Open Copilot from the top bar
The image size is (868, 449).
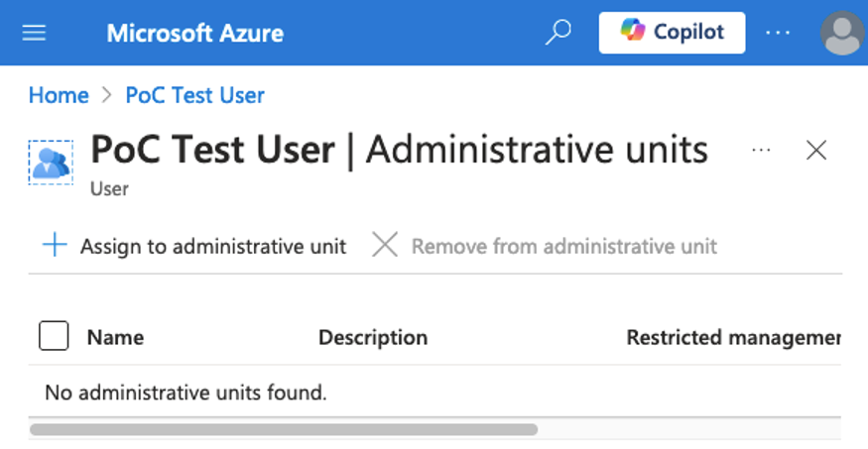click(672, 33)
